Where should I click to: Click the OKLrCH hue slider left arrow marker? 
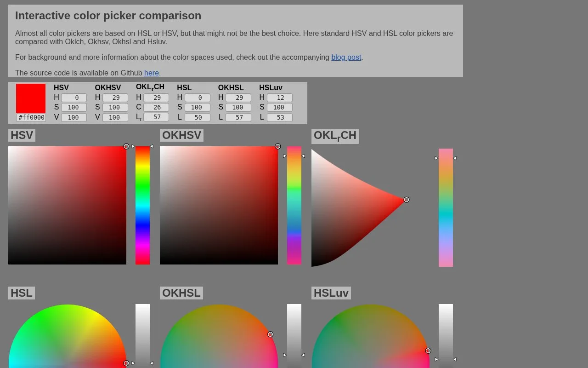pos(436,158)
